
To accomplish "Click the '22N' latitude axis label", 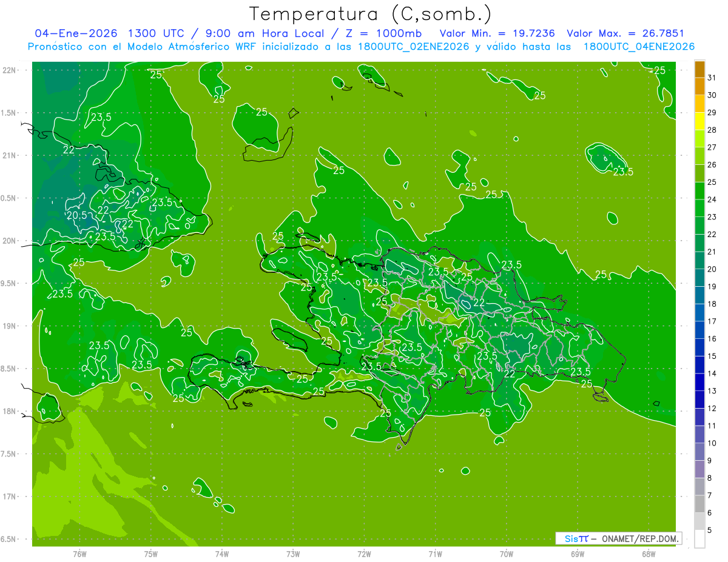I will pos(9,70).
